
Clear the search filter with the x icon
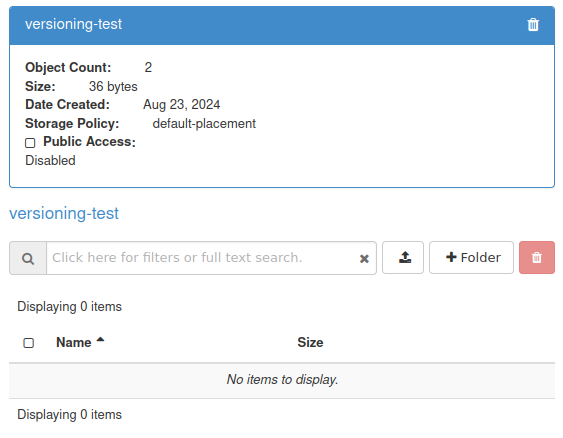[364, 258]
